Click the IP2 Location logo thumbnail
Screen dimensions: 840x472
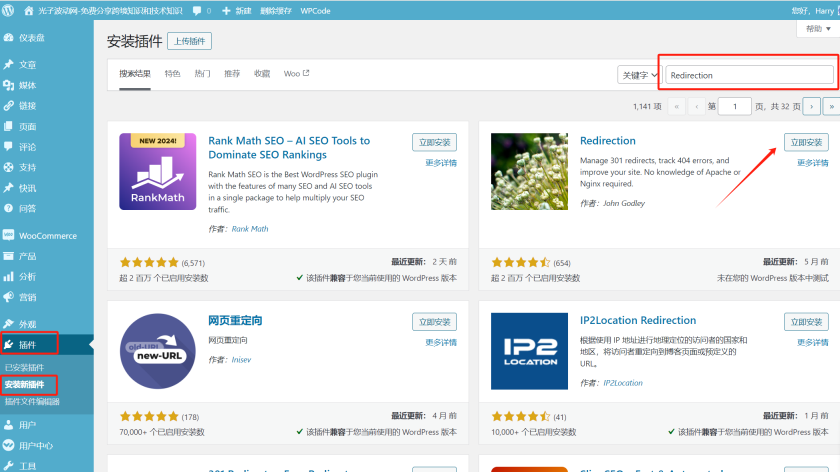pyautogui.click(x=529, y=351)
